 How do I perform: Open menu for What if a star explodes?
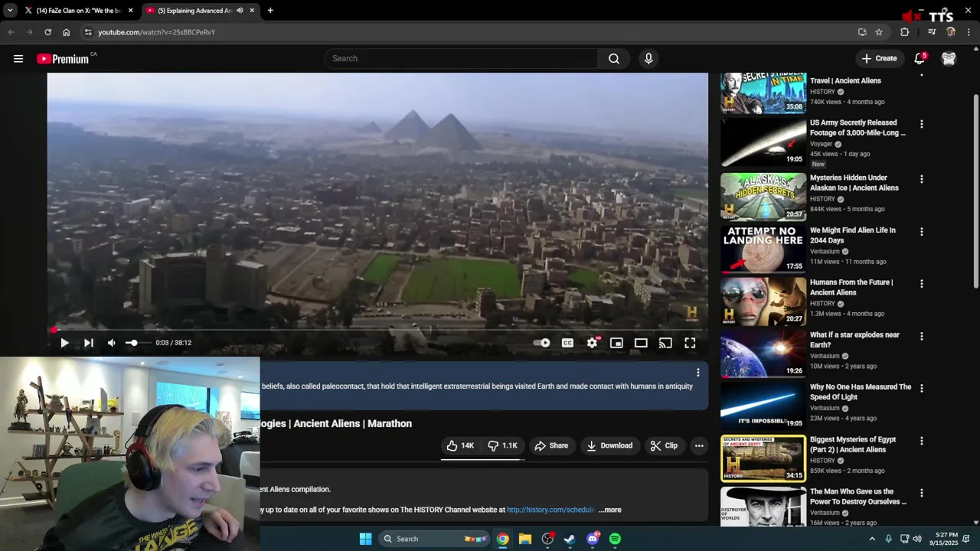[921, 336]
